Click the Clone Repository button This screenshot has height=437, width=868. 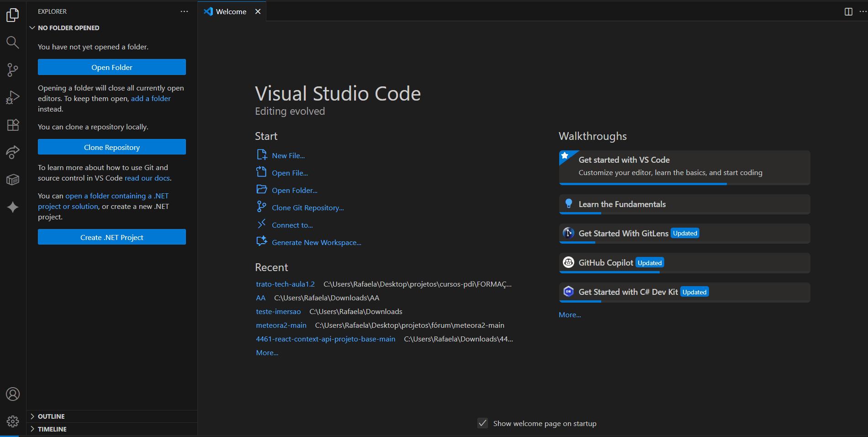(x=112, y=147)
